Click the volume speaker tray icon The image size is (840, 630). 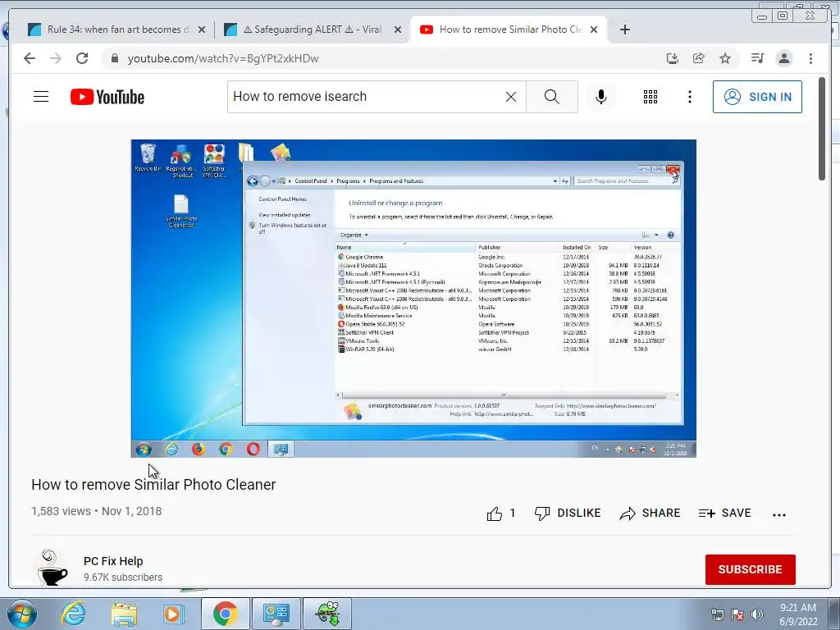coord(757,614)
